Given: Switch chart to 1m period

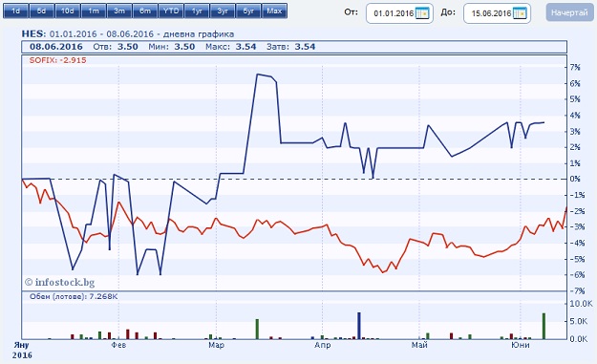Looking at the screenshot, I should 94,11.
